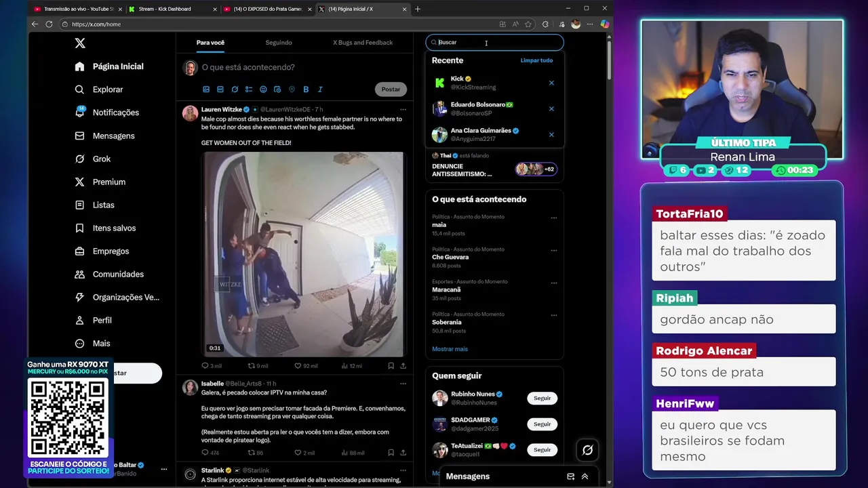
Task: Share Lauren Witzke's post
Action: click(403, 366)
